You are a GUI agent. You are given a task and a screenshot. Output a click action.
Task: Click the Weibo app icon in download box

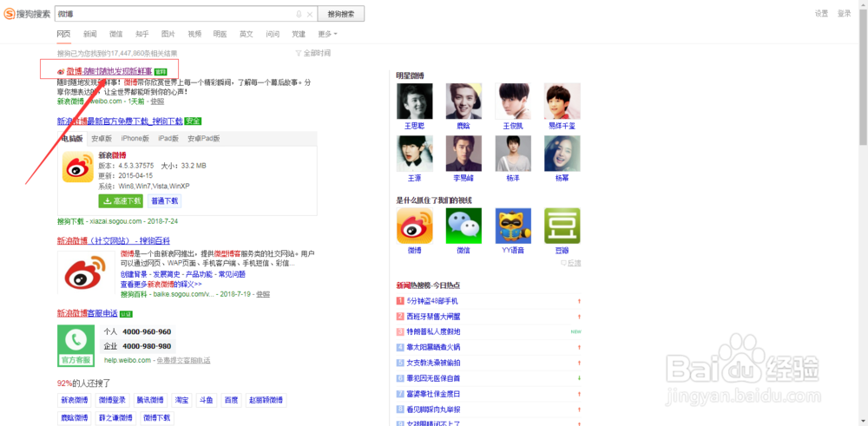point(78,167)
